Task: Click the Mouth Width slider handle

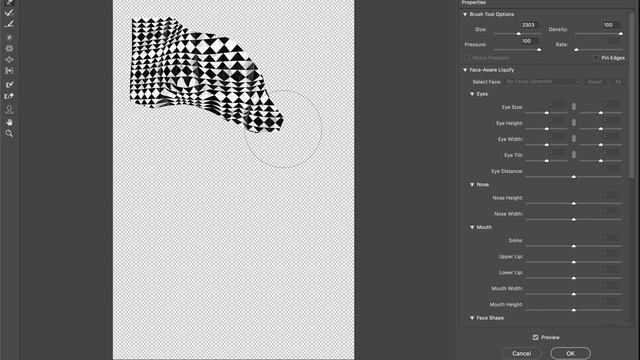Action: [573, 293]
